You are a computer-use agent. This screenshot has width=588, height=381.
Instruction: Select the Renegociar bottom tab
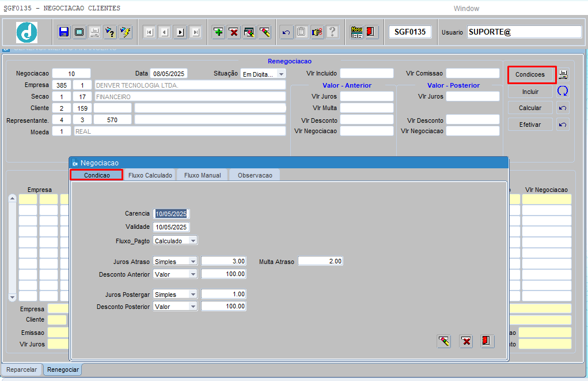[63, 369]
